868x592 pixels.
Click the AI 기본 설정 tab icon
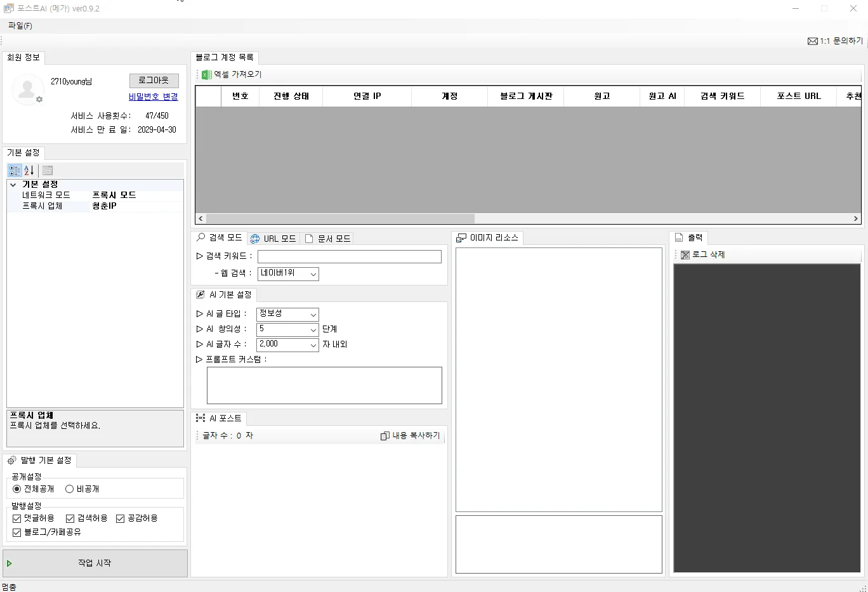[x=201, y=294]
